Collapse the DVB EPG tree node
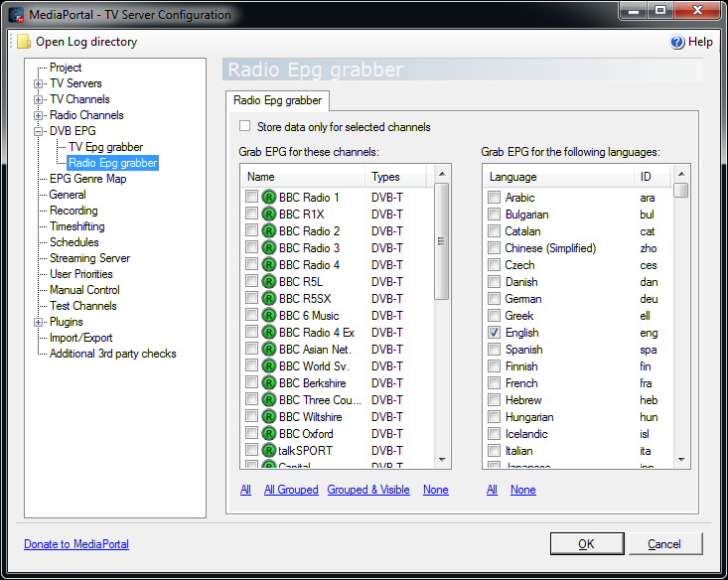728x580 pixels. coord(39,131)
